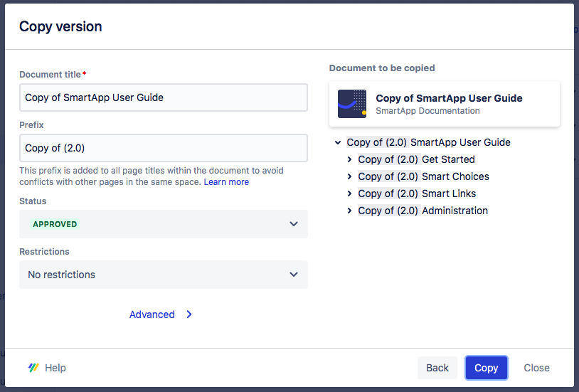Click the Help icon in footer

(33, 368)
